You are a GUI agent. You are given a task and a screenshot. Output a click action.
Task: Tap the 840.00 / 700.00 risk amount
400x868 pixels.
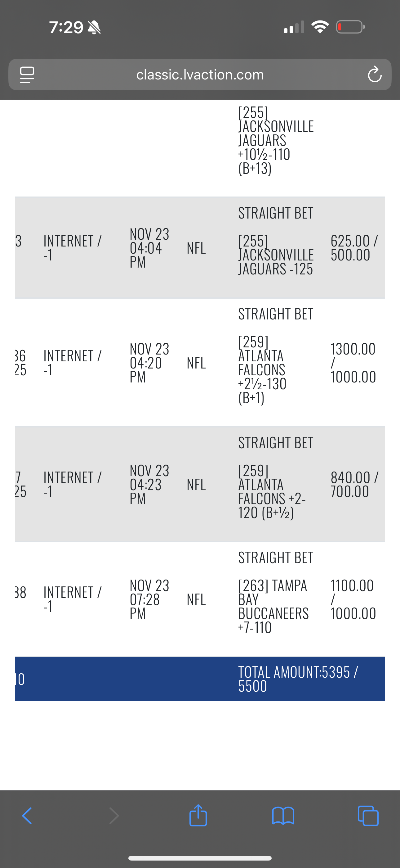pyautogui.click(x=354, y=485)
